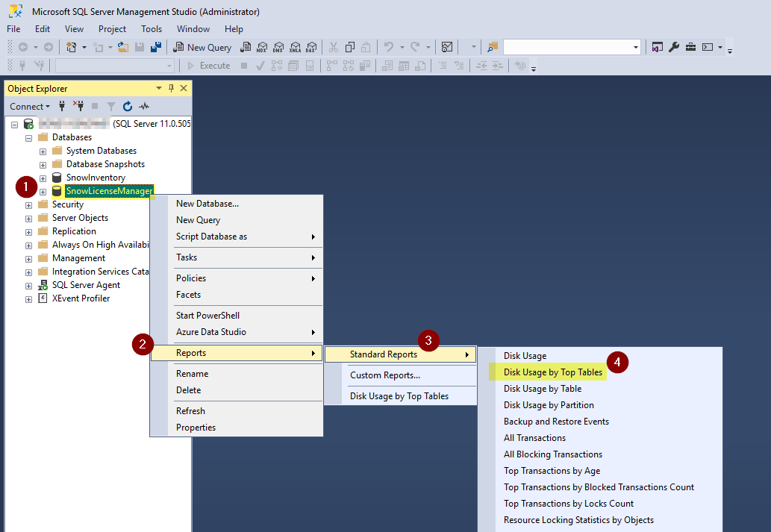Open the Project menu
This screenshot has height=532, width=771.
(112, 29)
